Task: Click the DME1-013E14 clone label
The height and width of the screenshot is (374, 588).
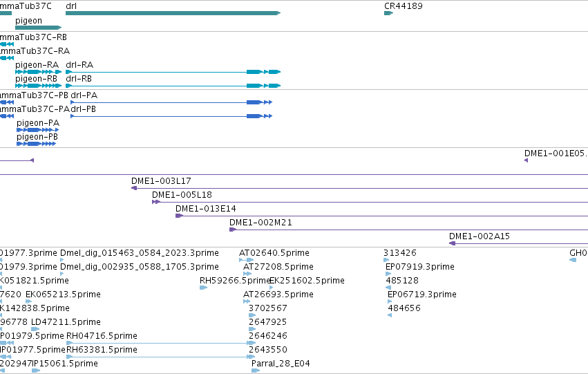Action: click(205, 209)
